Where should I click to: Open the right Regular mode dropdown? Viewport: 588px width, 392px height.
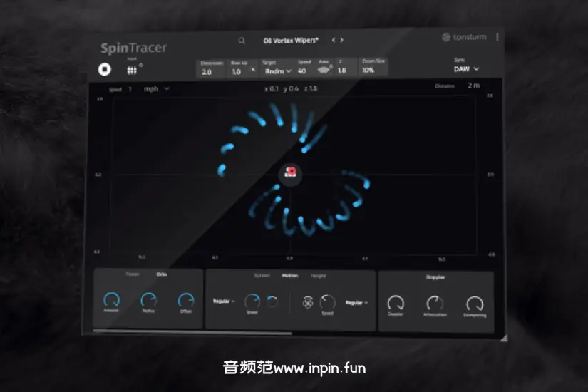356,303
